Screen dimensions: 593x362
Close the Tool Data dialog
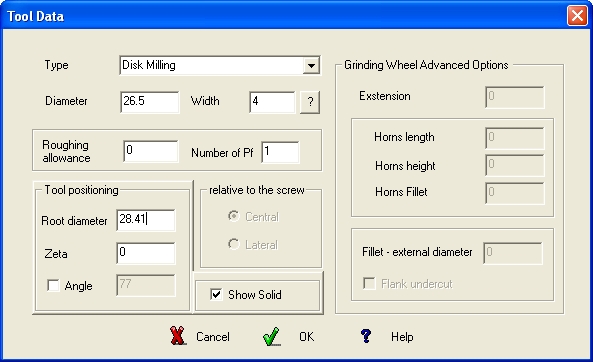click(x=577, y=16)
